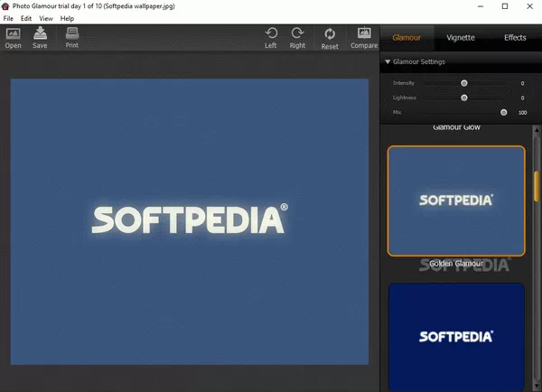The height and width of the screenshot is (392, 542).
Task: Open the File menu
Action: click(8, 18)
